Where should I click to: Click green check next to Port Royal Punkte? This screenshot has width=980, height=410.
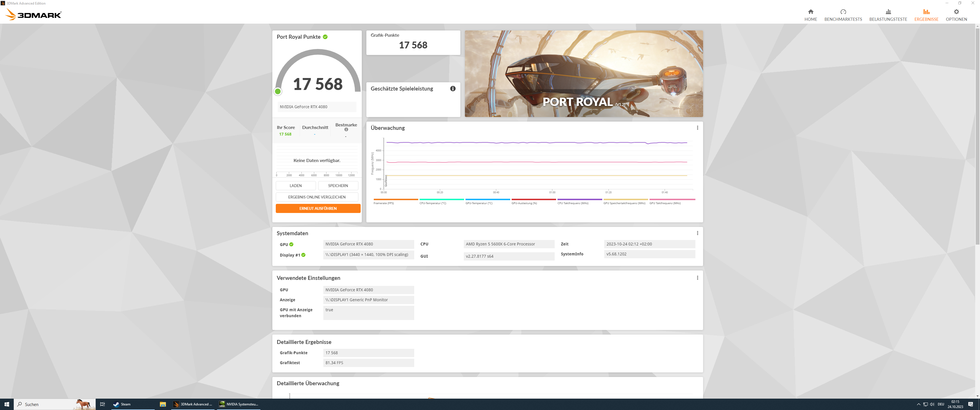pyautogui.click(x=325, y=37)
